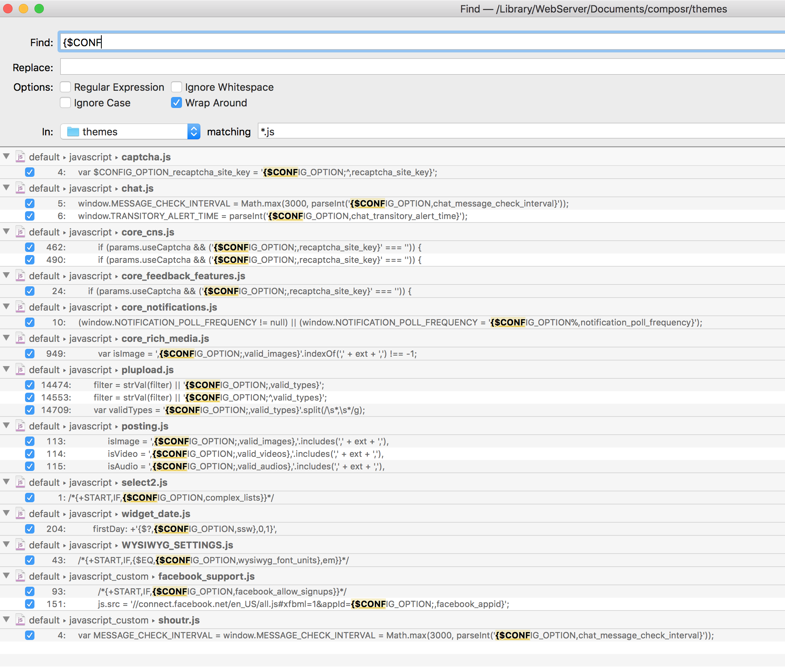Click the facebook_support.js file icon

coord(20,576)
